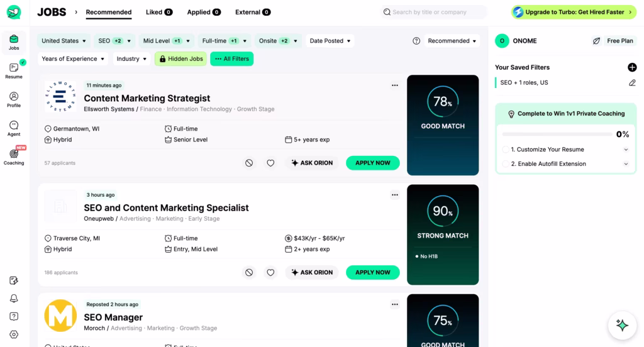Expand the United States location dropdown

coord(64,41)
